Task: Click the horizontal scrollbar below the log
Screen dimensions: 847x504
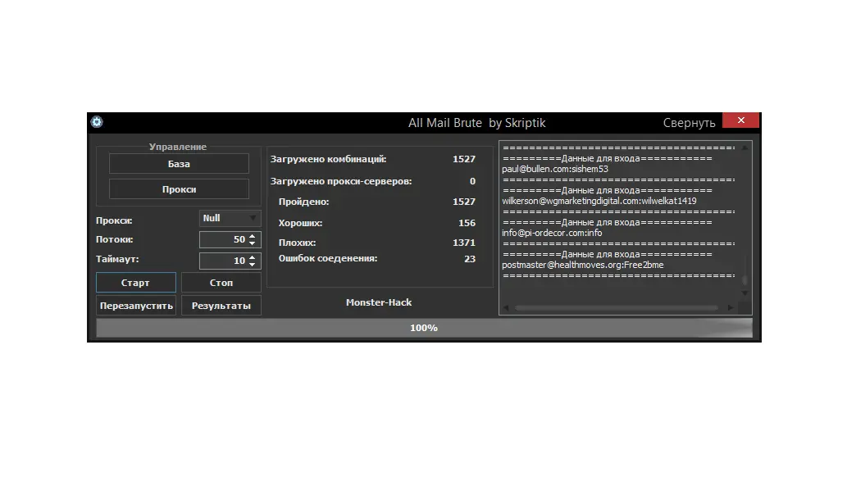Action: [619, 307]
